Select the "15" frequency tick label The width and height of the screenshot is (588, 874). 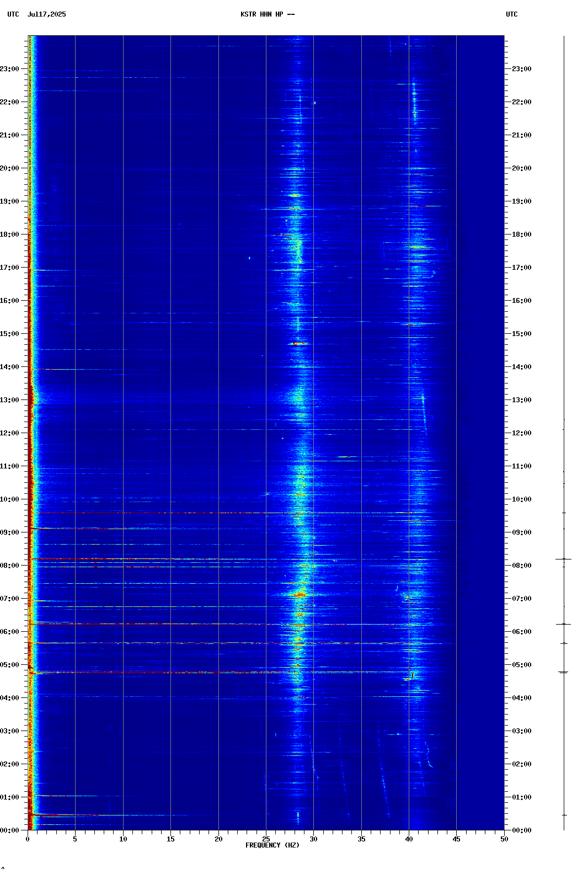click(x=170, y=839)
